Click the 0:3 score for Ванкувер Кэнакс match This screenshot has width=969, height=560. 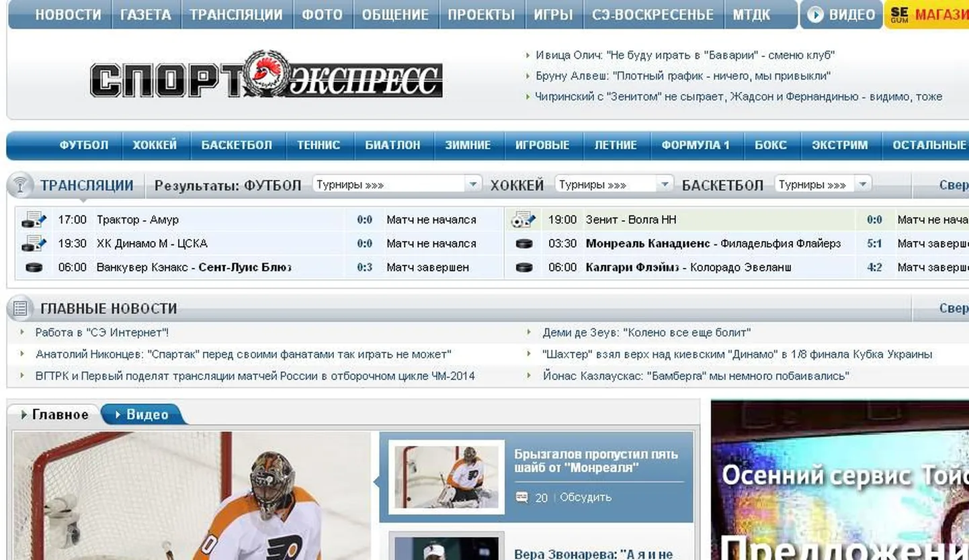pos(364,267)
